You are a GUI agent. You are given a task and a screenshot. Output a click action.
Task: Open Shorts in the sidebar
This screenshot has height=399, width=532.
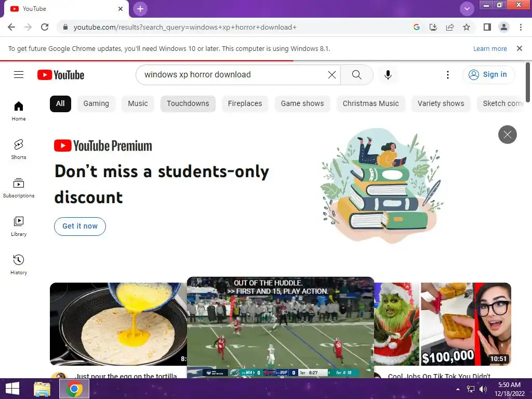pyautogui.click(x=19, y=149)
